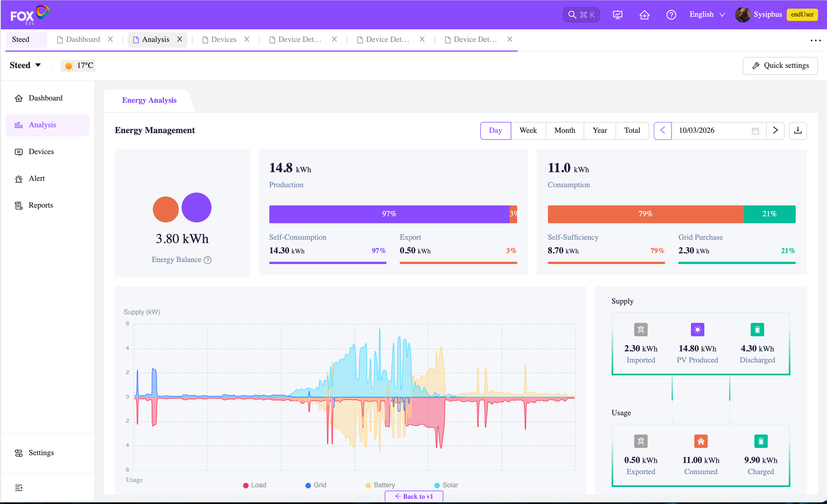Click the Sysiphus user avatar
The width and height of the screenshot is (827, 504).
(x=742, y=15)
